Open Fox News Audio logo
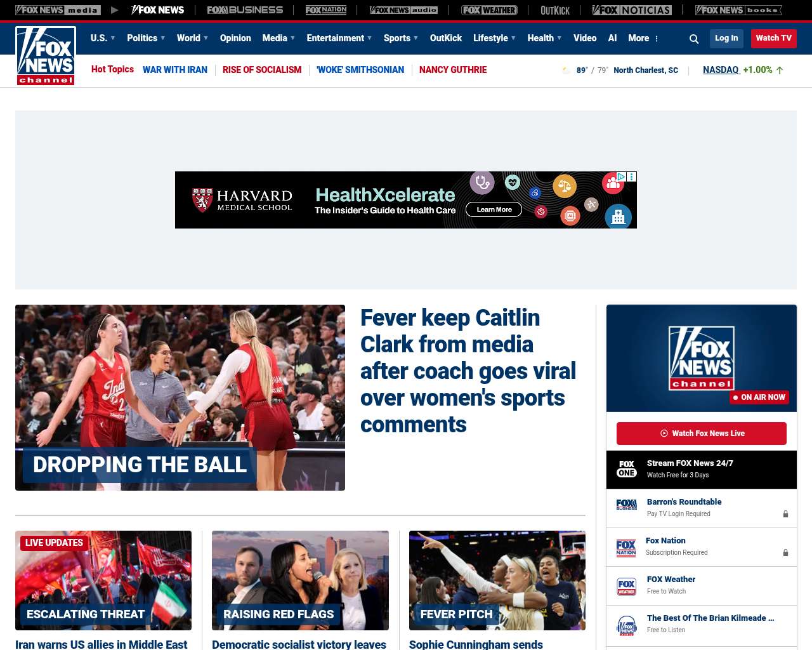The height and width of the screenshot is (650, 812). pos(403,10)
